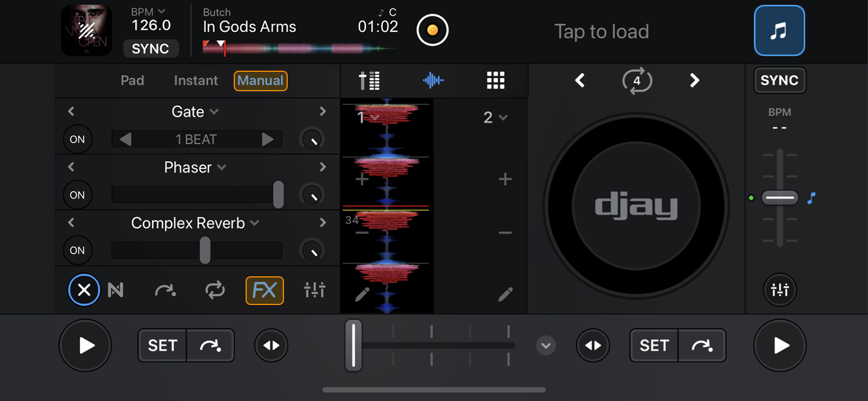This screenshot has width=868, height=401.
Task: Play deck 2 track
Action: click(x=780, y=345)
